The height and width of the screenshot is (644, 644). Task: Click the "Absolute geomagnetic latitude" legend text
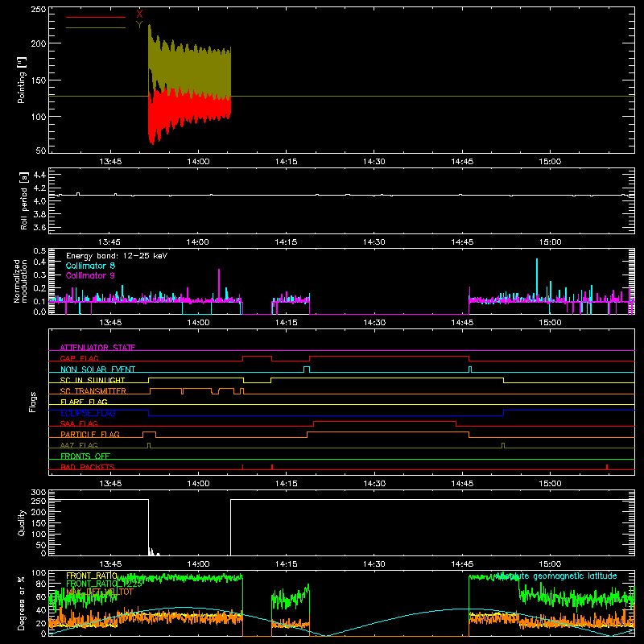point(556,576)
